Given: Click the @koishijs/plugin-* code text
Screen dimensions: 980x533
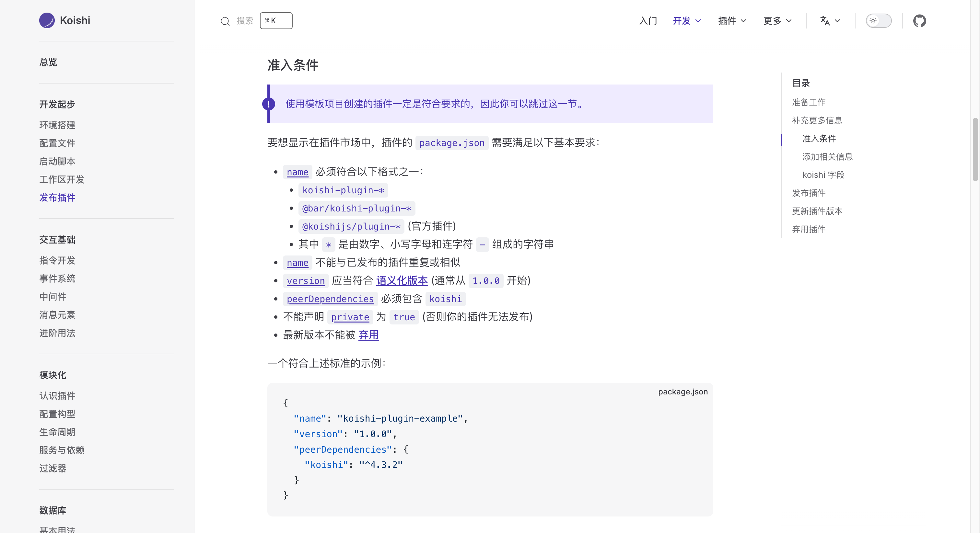Looking at the screenshot, I should coord(351,226).
